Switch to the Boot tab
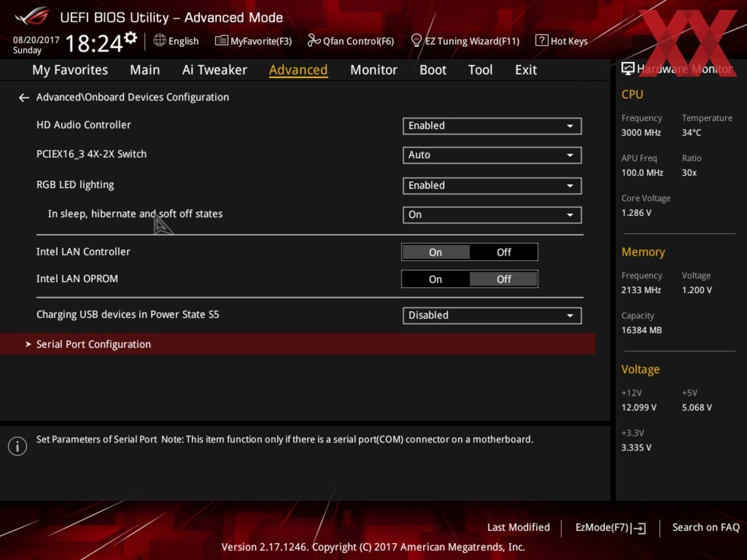 point(433,70)
